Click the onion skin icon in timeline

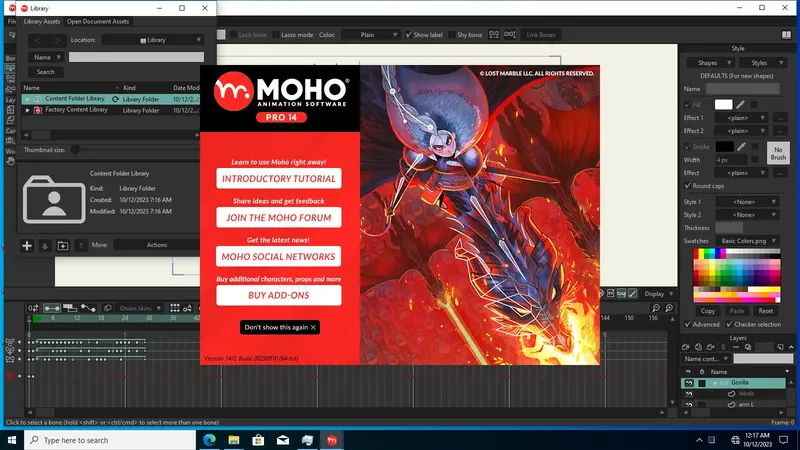pyautogui.click(x=108, y=308)
